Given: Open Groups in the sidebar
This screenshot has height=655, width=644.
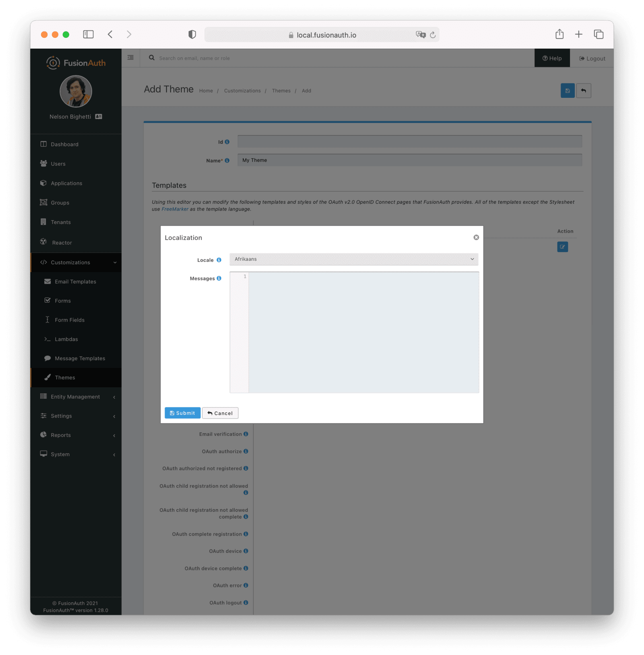Looking at the screenshot, I should pyautogui.click(x=76, y=203).
